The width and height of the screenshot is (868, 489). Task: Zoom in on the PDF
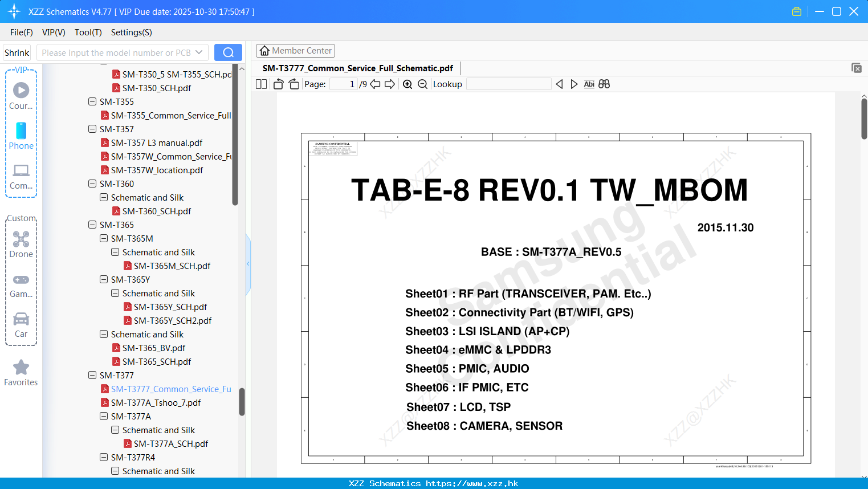(407, 84)
